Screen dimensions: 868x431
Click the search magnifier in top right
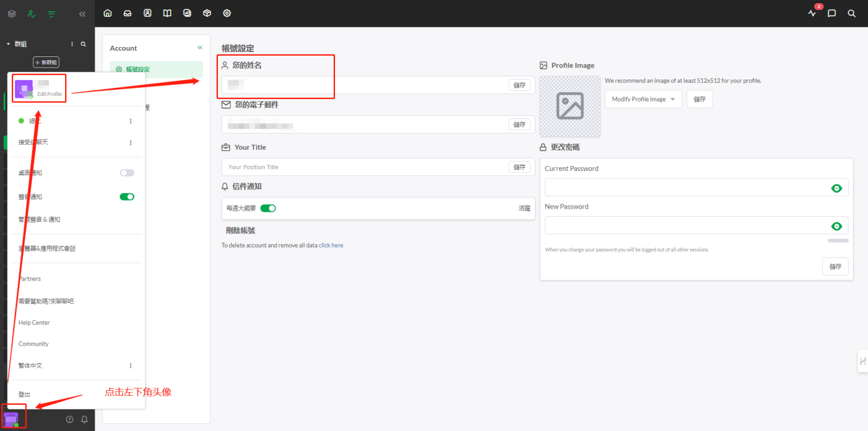click(x=851, y=13)
